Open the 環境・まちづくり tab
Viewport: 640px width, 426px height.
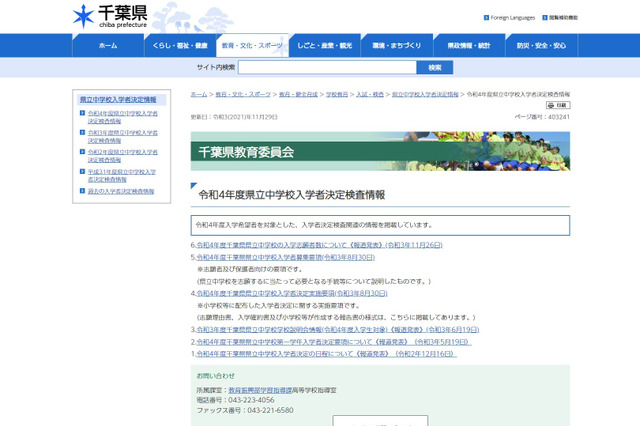coord(397,45)
